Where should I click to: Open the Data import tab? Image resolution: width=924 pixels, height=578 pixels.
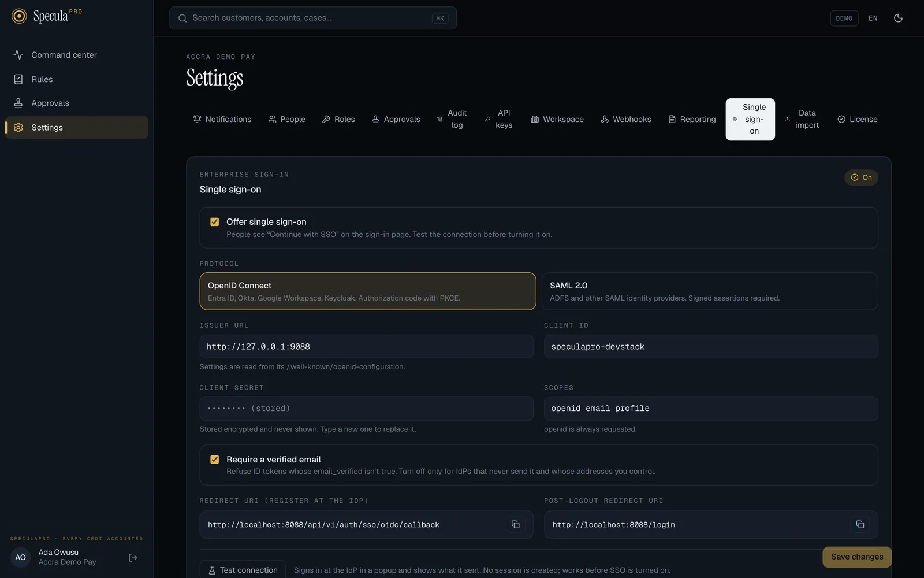tap(802, 119)
